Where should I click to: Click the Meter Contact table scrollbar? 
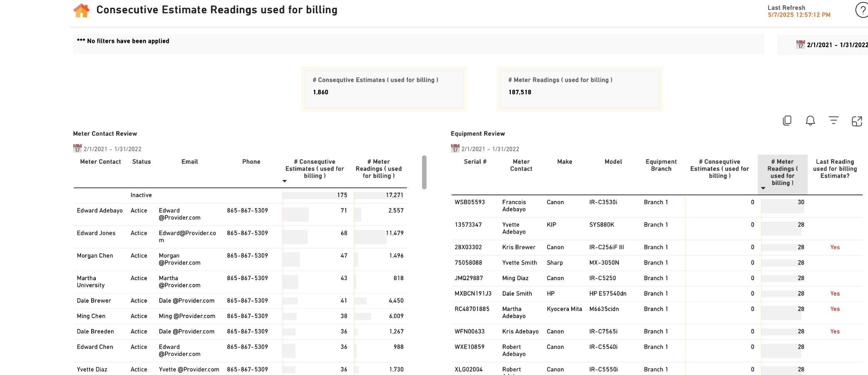424,172
